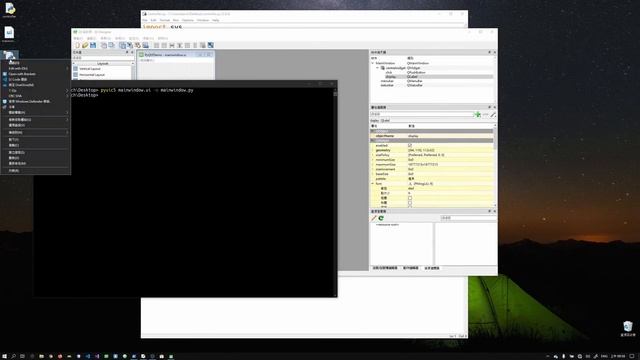Click the minus remove-property icon in property editor
This screenshot has width=640, height=360.
pos(486,114)
